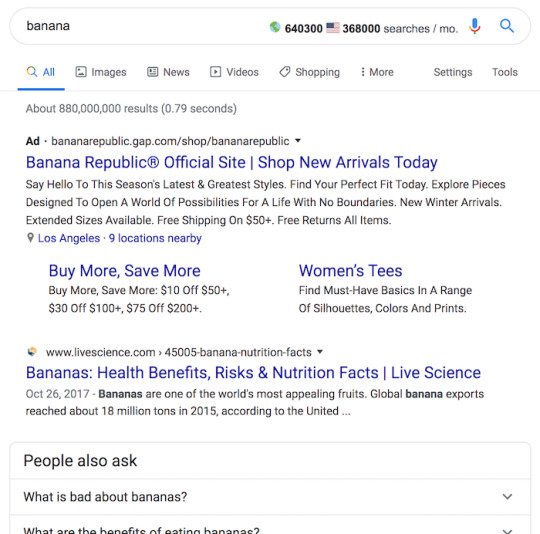Open the Videos tab

[x=234, y=72]
